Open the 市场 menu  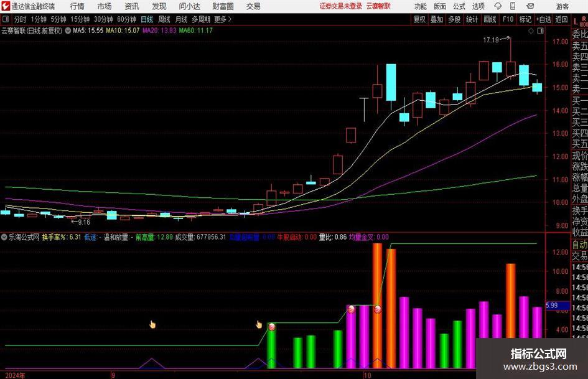(105, 6)
